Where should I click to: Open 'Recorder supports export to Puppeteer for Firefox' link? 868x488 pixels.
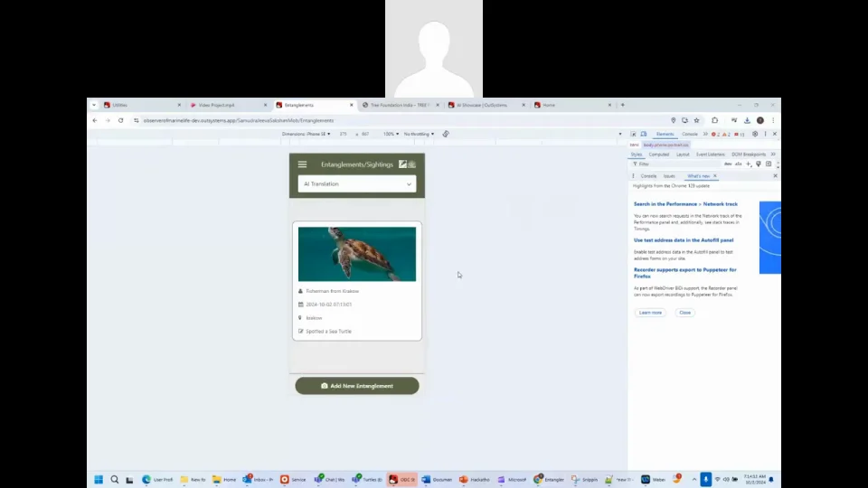[684, 273]
